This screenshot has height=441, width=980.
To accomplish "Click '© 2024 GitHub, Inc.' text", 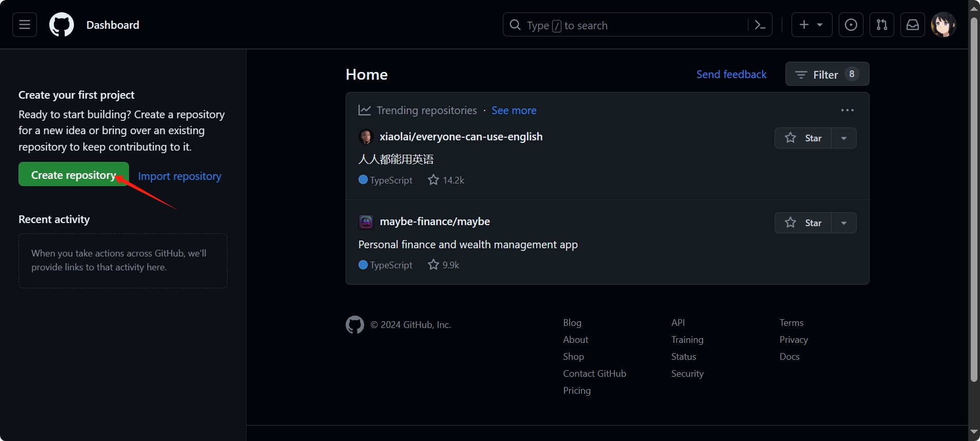I will 410,325.
